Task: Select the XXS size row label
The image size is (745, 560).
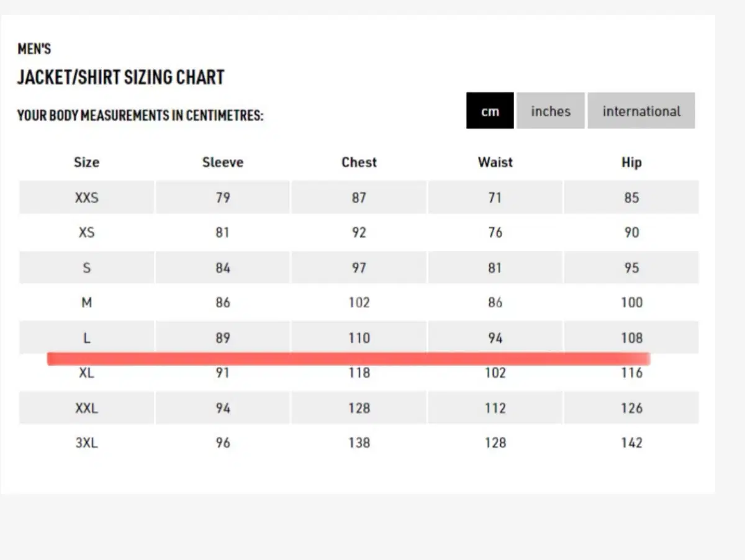Action: click(x=86, y=197)
